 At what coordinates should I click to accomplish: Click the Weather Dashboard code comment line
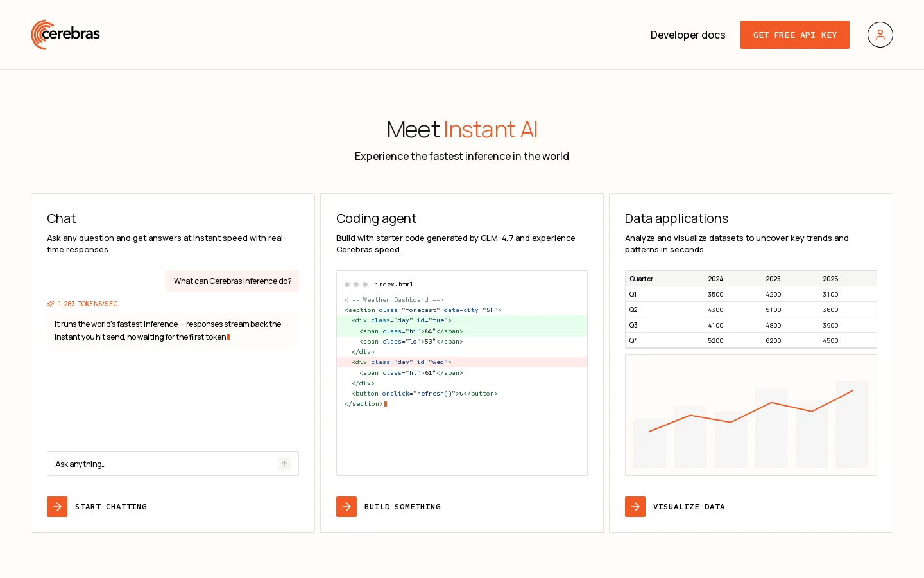pyautogui.click(x=394, y=300)
